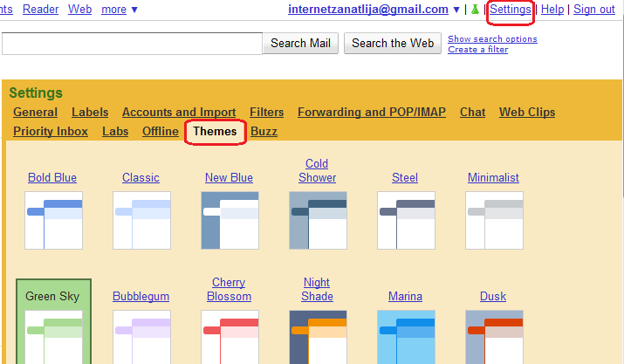The width and height of the screenshot is (624, 364).
Task: Open the Help link
Action: [552, 9]
